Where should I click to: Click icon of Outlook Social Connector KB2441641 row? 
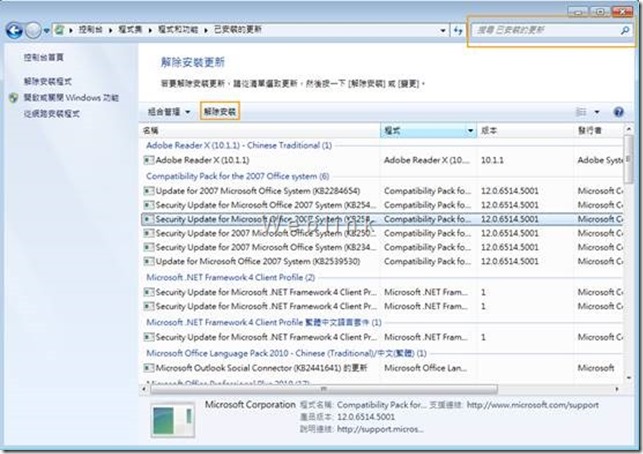pos(149,368)
